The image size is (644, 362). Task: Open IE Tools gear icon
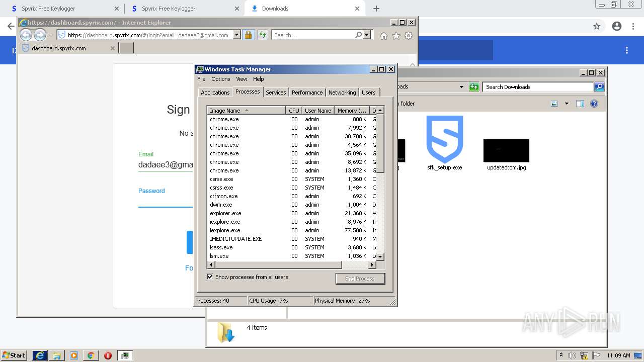(x=409, y=36)
